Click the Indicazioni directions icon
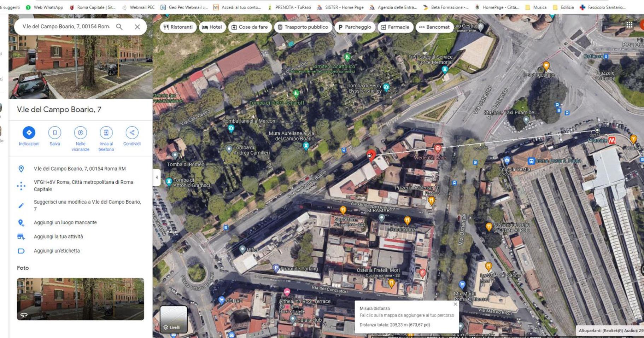This screenshot has height=338, width=644. tap(29, 133)
